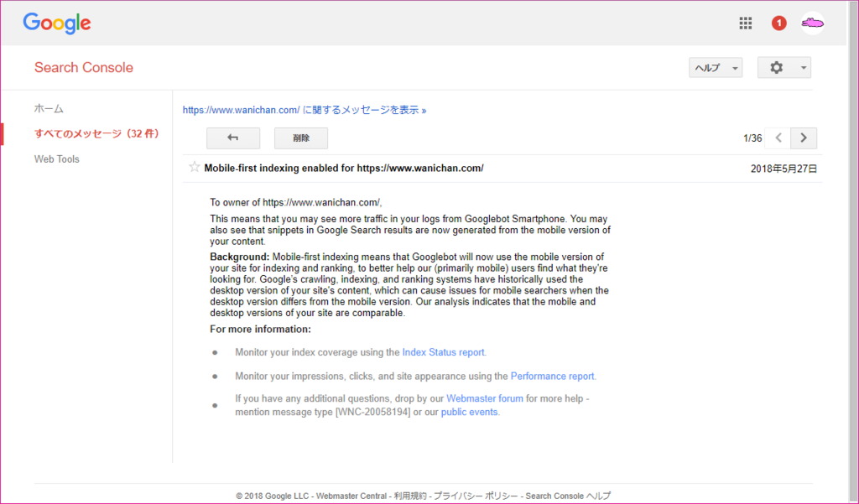
Task: Click the 1/36 message counter
Action: tap(752, 138)
